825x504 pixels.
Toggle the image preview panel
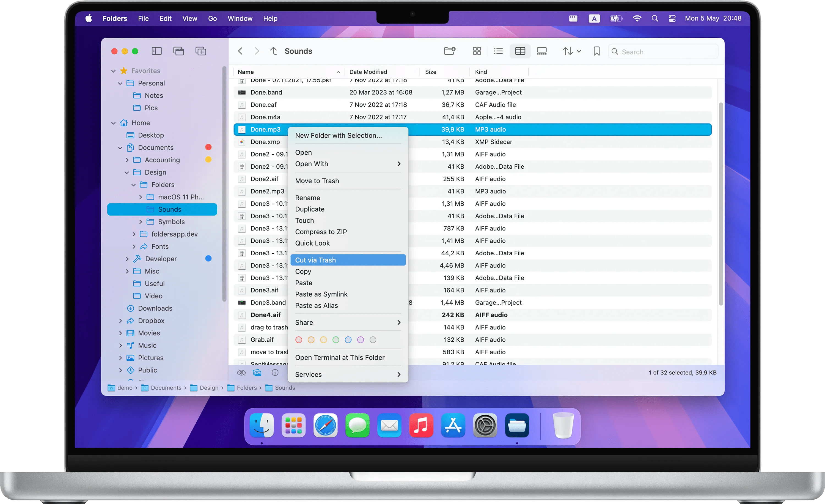257,372
